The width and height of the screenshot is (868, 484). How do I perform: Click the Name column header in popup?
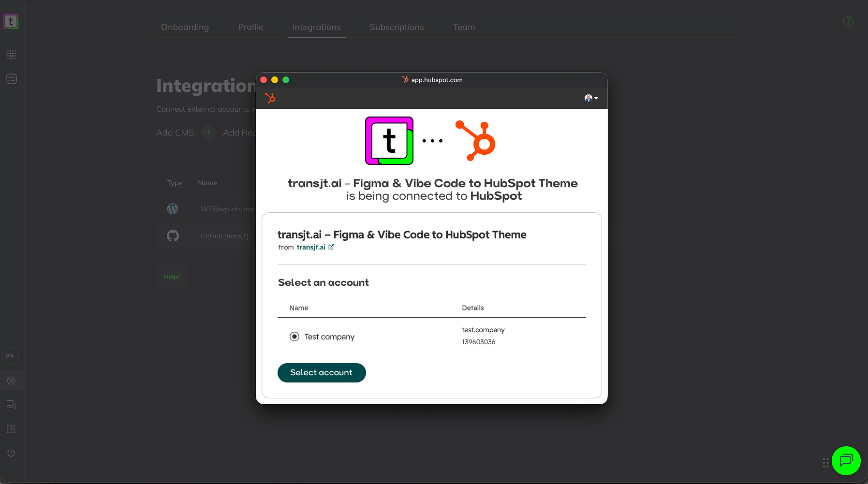tap(299, 308)
